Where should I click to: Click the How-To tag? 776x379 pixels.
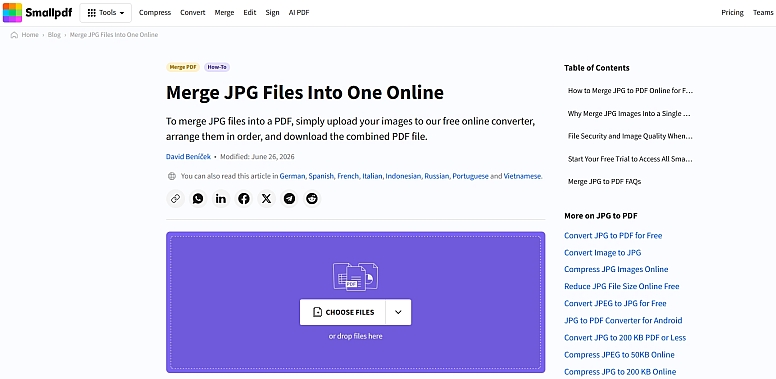tap(217, 67)
